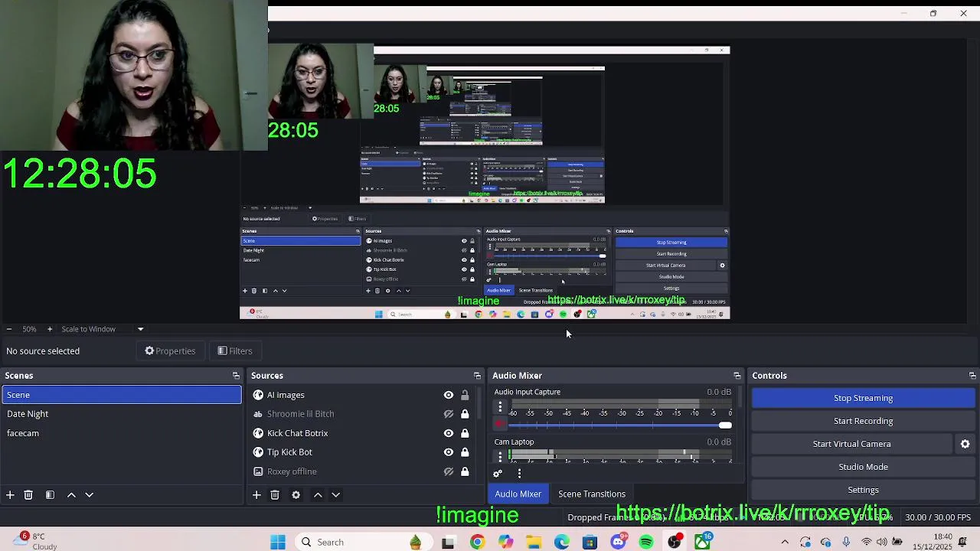Open source Filters button

(235, 351)
